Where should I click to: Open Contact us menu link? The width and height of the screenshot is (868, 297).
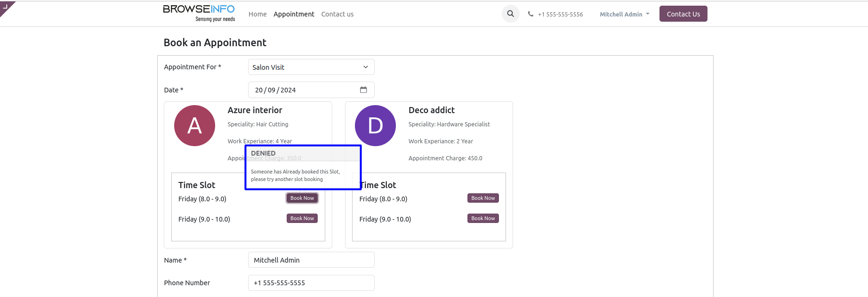(x=337, y=14)
